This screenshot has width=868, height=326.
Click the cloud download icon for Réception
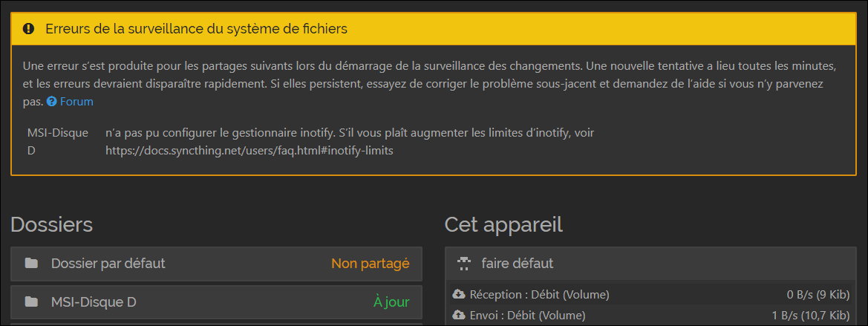coord(459,295)
